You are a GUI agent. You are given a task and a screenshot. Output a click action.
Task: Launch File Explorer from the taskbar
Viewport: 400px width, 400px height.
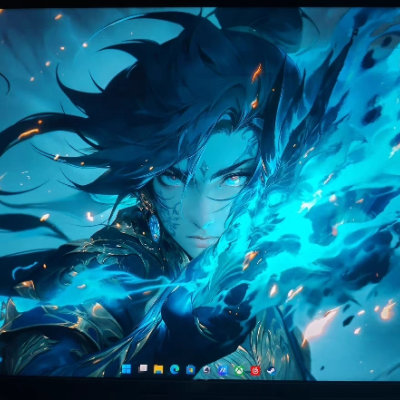(x=158, y=369)
